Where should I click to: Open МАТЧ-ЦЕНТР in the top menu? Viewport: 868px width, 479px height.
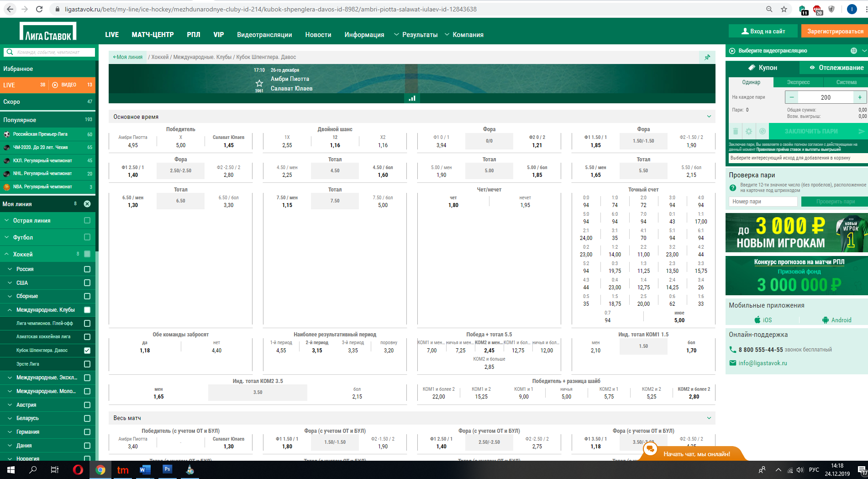[x=153, y=35]
